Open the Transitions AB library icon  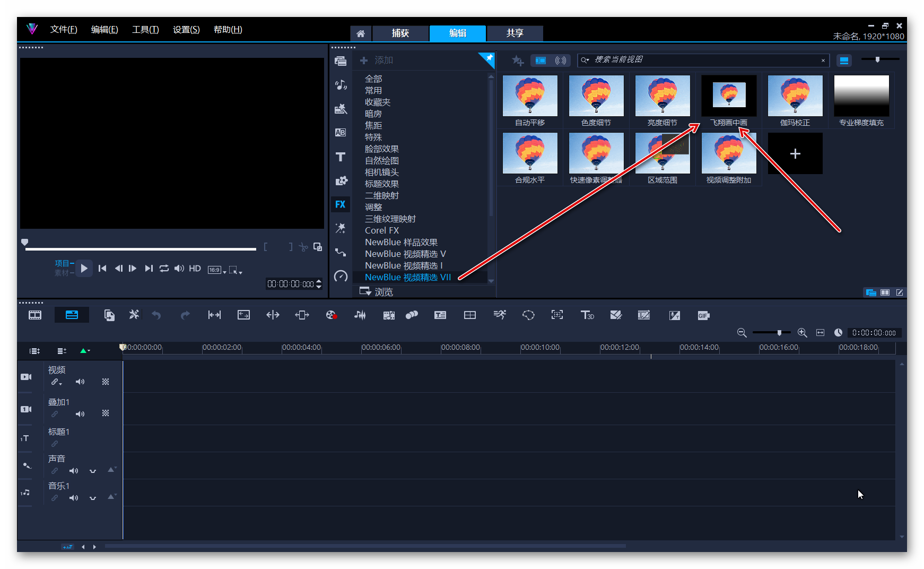coord(341,133)
